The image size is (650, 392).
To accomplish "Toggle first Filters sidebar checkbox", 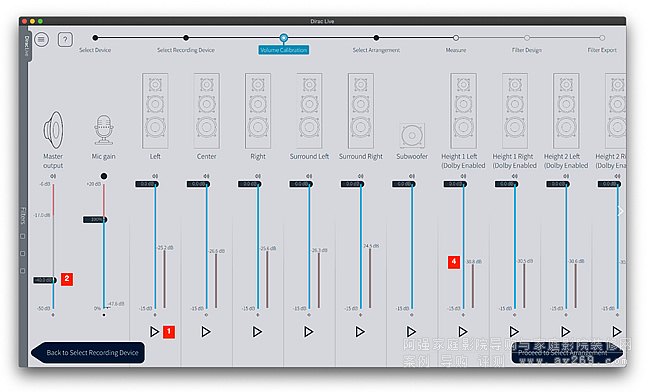I will (x=23, y=236).
